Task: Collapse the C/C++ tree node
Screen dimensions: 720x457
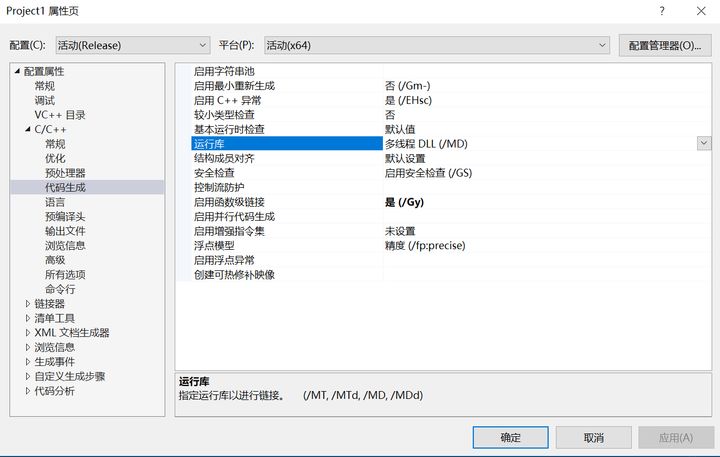Action: click(28, 130)
